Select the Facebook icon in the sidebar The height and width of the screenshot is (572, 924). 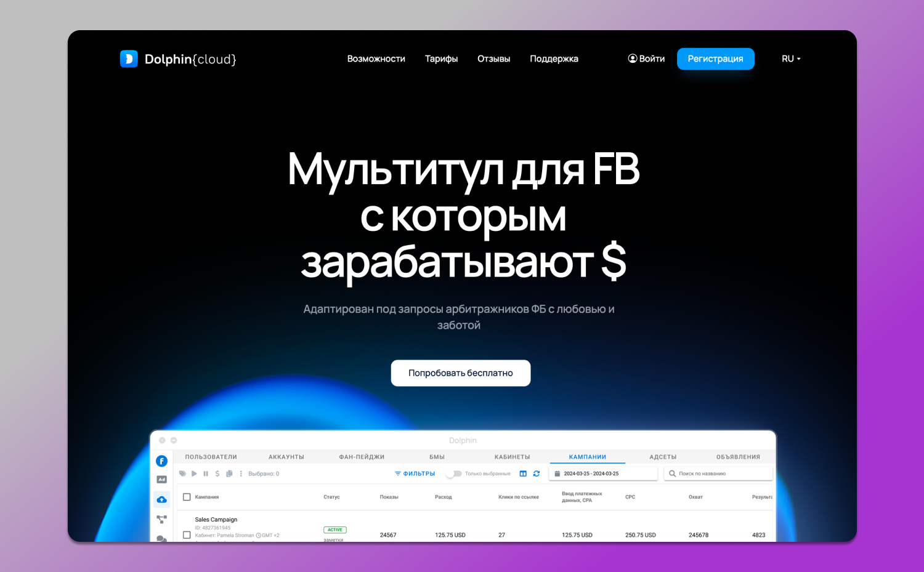point(162,461)
